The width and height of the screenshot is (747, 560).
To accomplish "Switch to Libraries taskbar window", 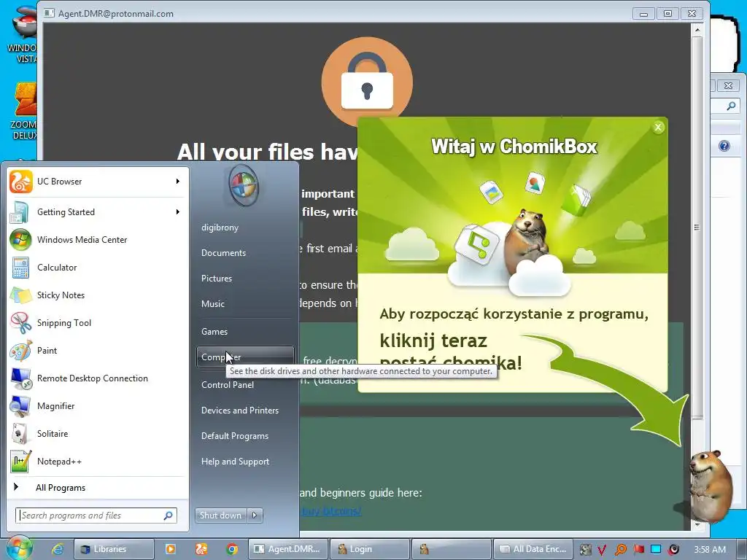I will [x=114, y=549].
